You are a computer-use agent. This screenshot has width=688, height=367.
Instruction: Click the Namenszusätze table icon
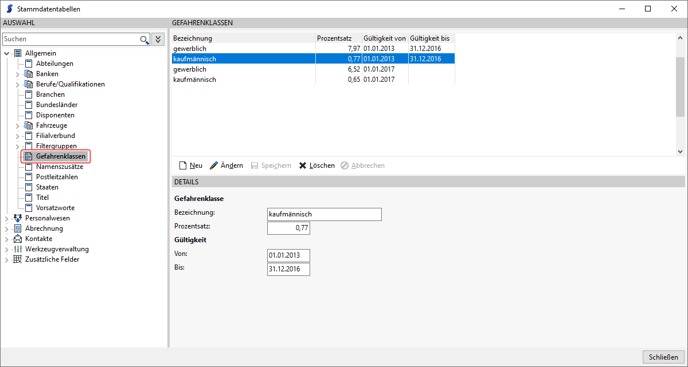[x=29, y=167]
